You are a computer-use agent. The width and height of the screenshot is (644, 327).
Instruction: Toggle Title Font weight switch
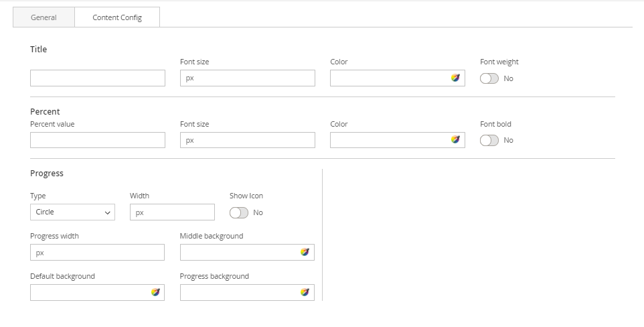point(489,78)
